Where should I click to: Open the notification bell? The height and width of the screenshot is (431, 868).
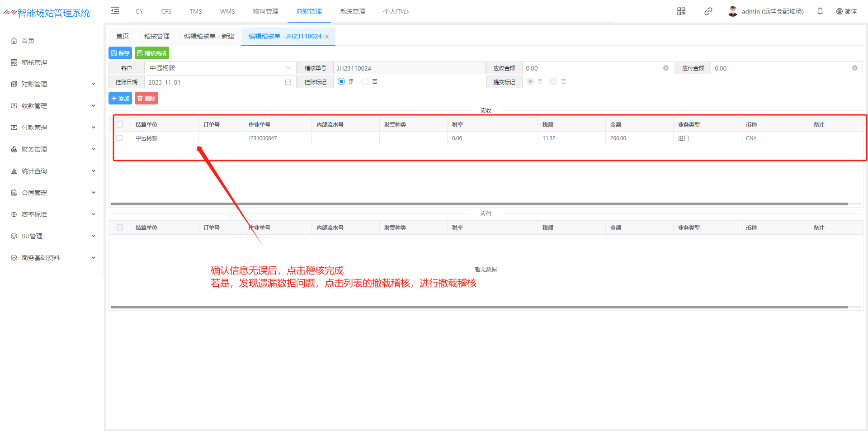click(x=820, y=11)
